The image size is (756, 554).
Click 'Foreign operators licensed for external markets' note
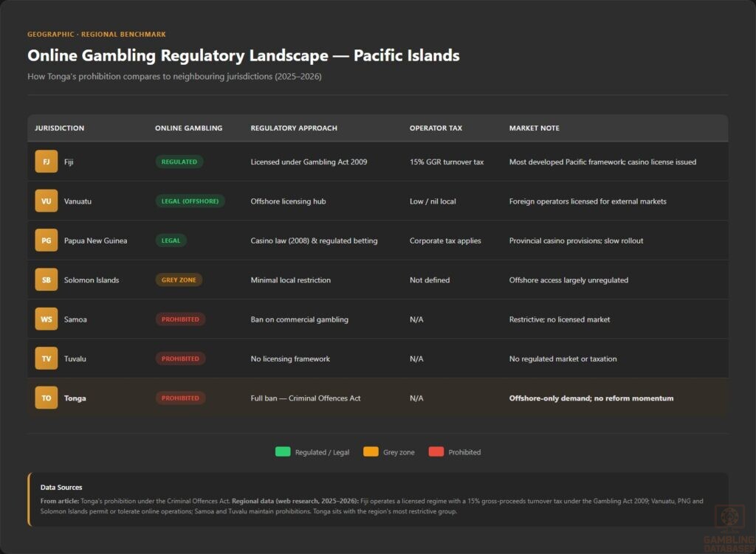[588, 201]
